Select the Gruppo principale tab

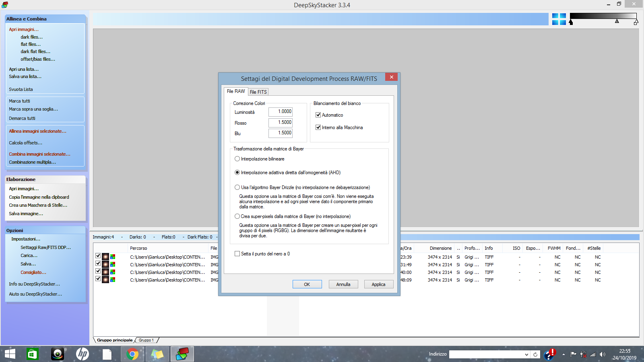[x=115, y=340]
